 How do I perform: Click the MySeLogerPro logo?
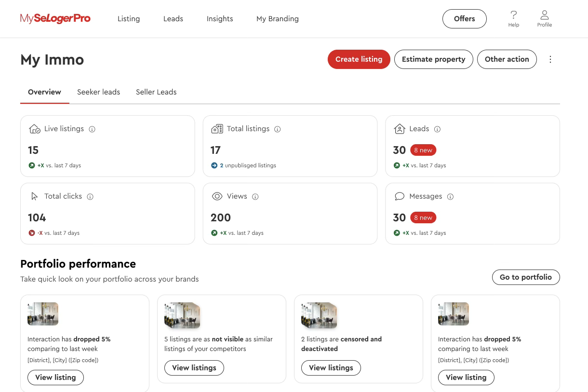point(55,19)
